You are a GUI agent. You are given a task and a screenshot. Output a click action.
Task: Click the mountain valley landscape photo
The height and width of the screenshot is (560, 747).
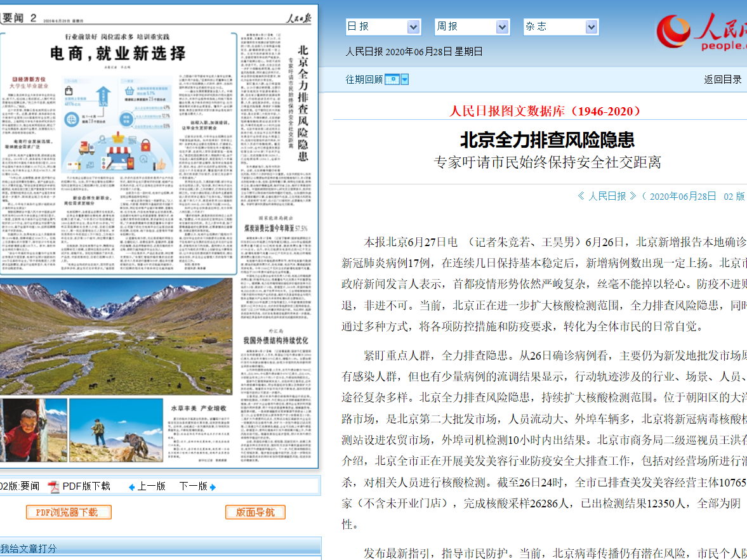point(116,337)
